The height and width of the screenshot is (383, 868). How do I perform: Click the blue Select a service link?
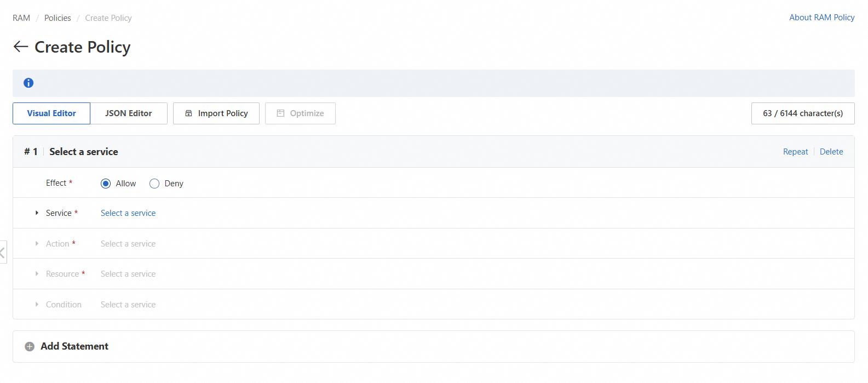[128, 213]
